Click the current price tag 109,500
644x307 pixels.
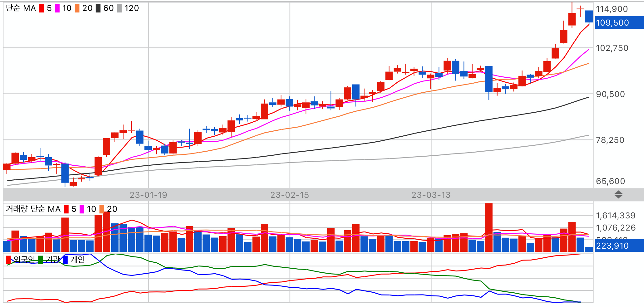(619, 23)
